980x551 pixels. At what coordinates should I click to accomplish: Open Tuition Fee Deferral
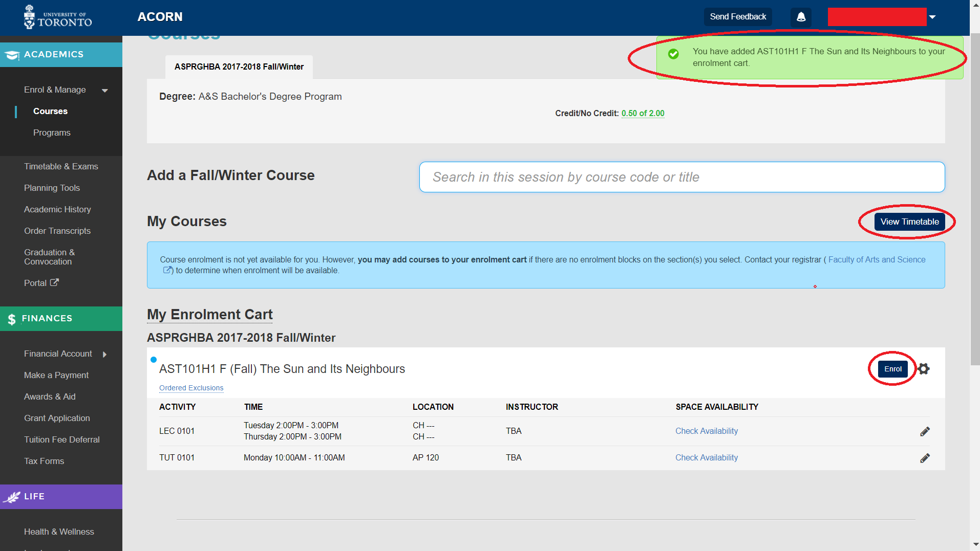[x=62, y=439]
